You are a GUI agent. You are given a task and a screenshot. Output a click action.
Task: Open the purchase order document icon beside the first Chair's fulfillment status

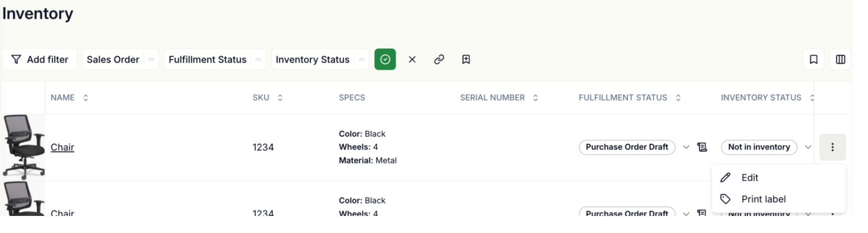[702, 147]
